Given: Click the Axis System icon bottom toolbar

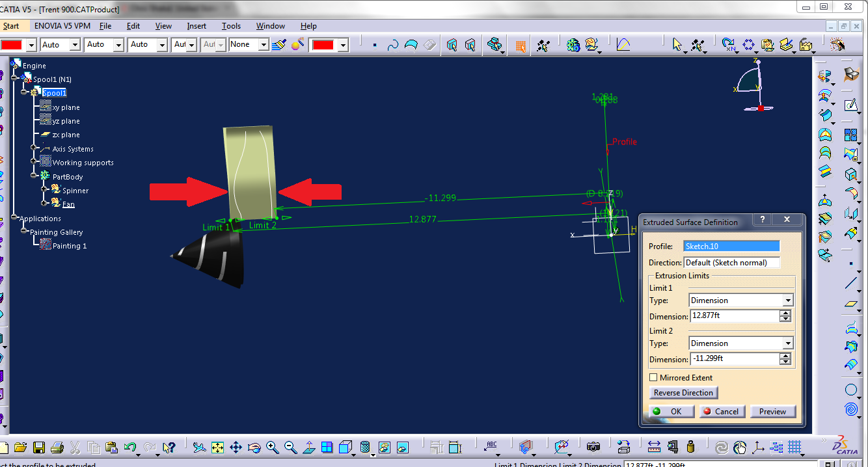Looking at the screenshot, I should click(x=758, y=447).
